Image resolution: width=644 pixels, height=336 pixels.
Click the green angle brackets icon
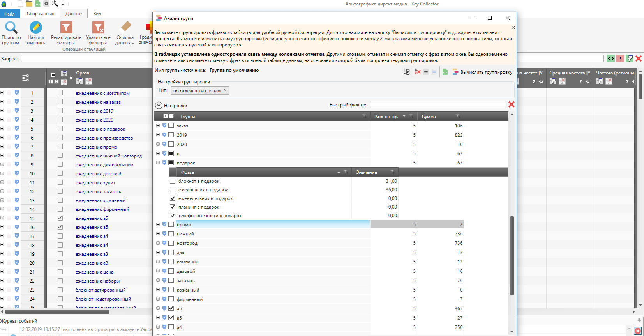[x=611, y=58]
